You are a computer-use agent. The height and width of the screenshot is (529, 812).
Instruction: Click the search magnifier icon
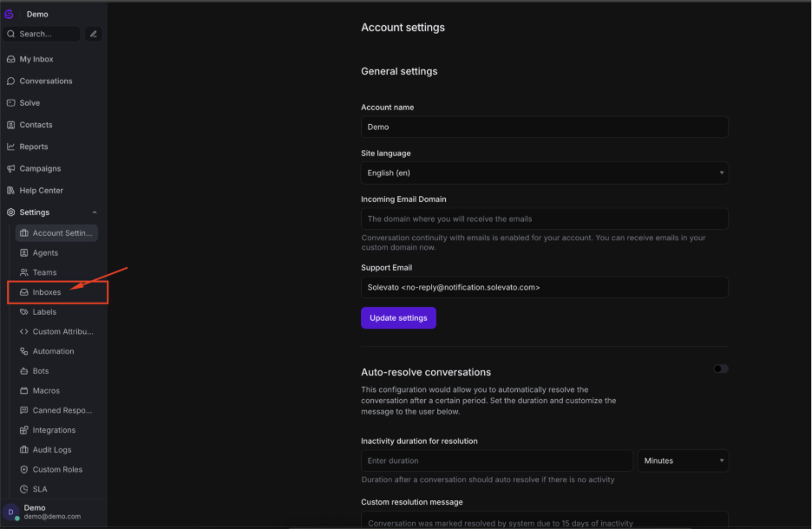[x=11, y=34]
